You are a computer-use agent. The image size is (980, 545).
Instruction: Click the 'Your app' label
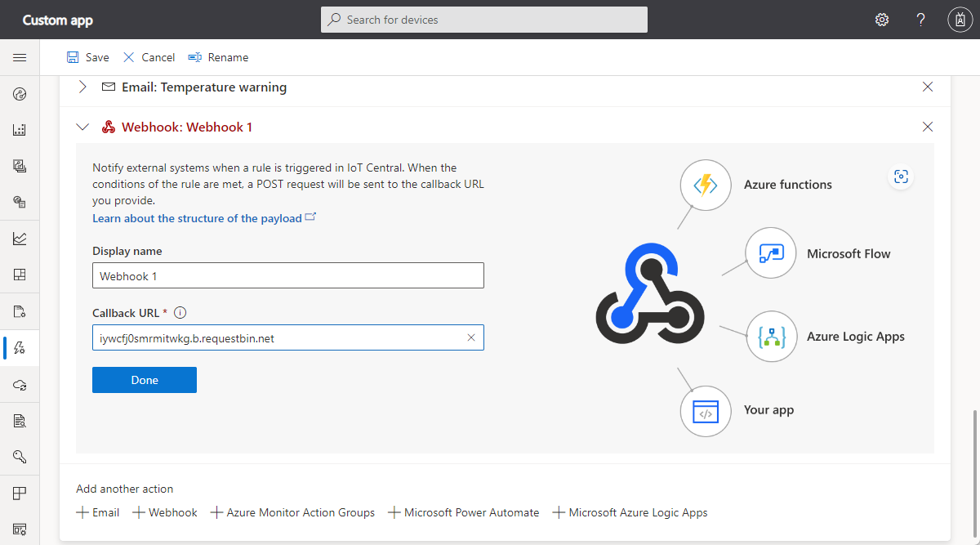click(x=768, y=410)
